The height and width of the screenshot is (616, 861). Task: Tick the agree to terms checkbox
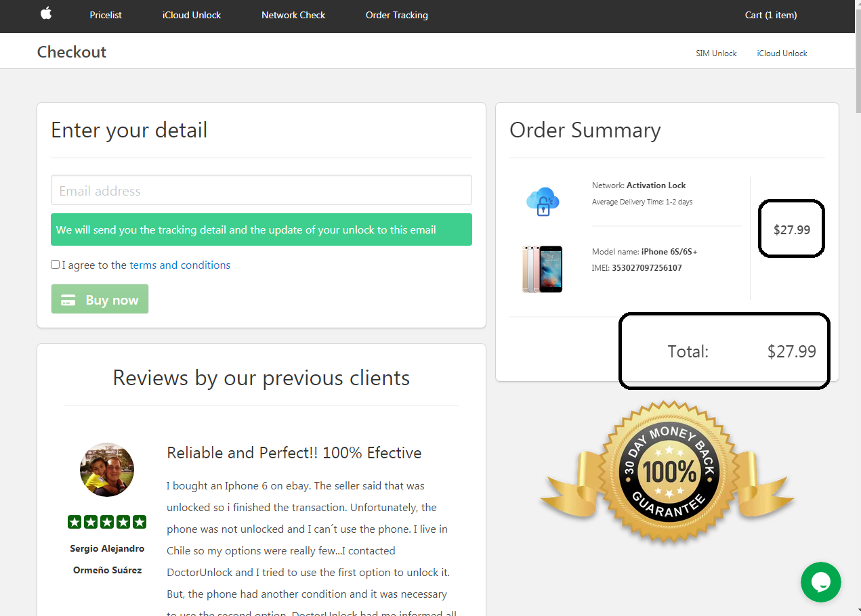click(56, 265)
